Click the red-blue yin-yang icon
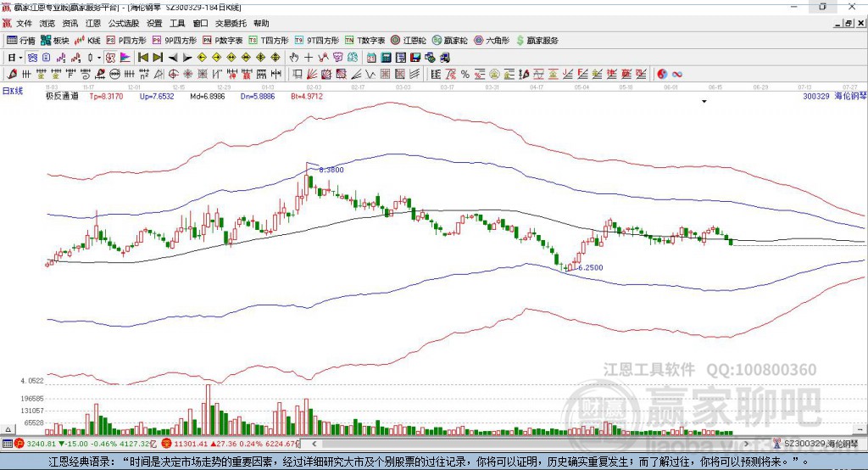The height and width of the screenshot is (470, 868). [x=662, y=74]
